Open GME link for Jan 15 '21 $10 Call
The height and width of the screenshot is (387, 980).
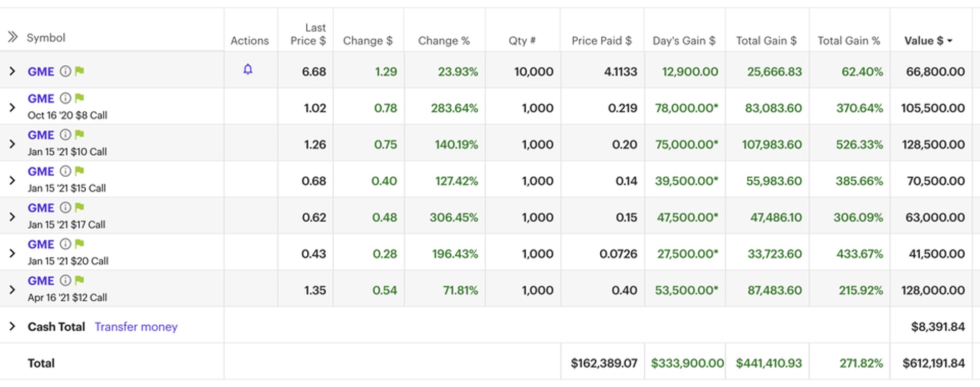click(x=41, y=135)
